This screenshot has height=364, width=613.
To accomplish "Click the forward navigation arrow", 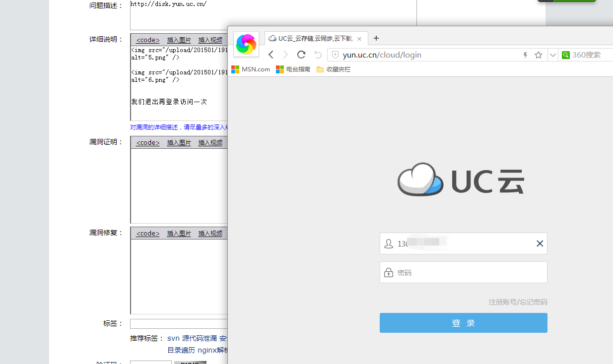I will (285, 55).
